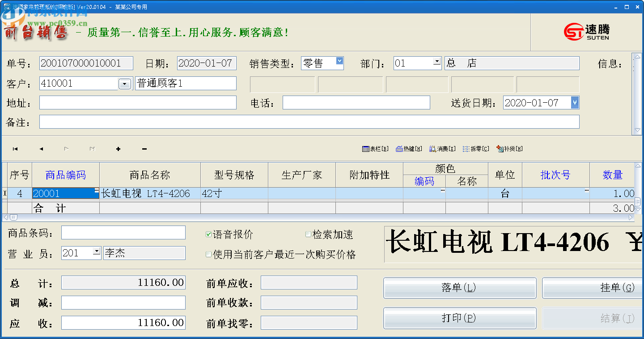
Task: Click the 热键[H] hotkey icon
Action: [408, 149]
